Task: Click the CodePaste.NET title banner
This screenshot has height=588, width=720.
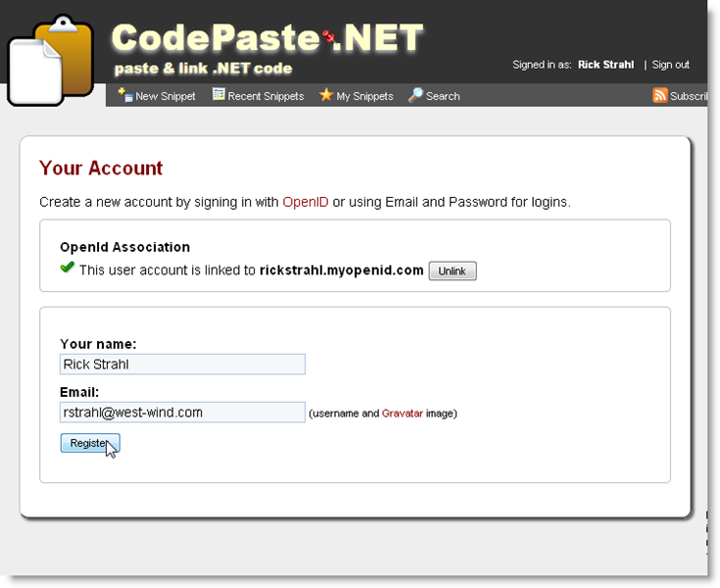Action: click(x=267, y=37)
